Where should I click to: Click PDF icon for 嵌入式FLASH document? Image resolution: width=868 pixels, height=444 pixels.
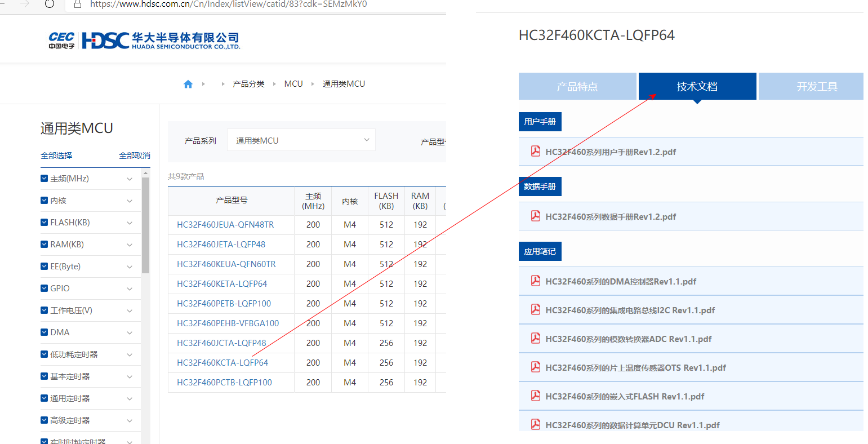click(x=536, y=396)
